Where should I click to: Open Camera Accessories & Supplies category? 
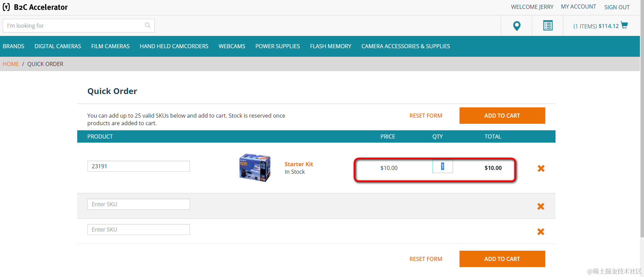click(406, 46)
